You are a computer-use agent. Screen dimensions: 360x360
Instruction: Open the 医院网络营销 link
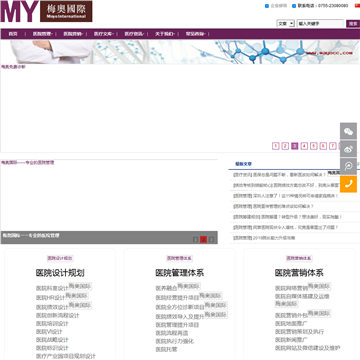(x=291, y=288)
